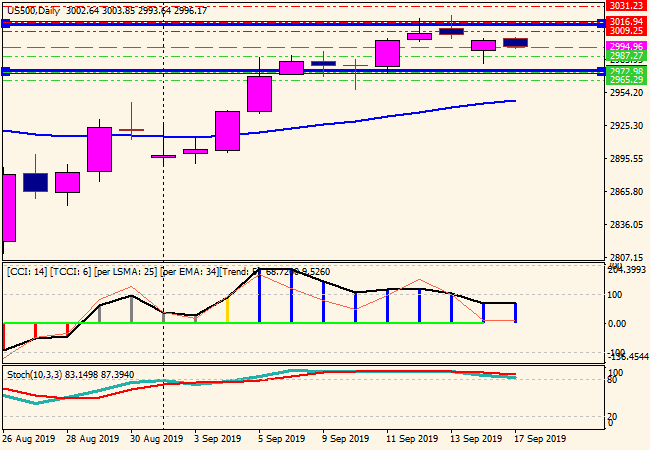This screenshot has height=450, width=650.
Task: Click the 2994.96 magenta price label
Action: 624,46
